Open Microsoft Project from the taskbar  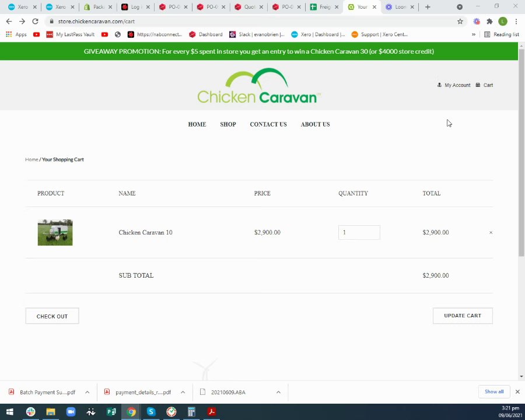[111, 412]
